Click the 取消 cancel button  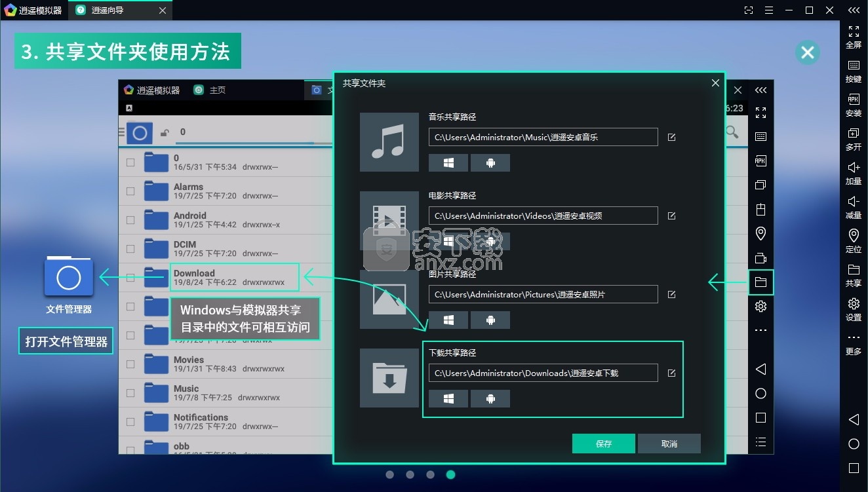669,444
